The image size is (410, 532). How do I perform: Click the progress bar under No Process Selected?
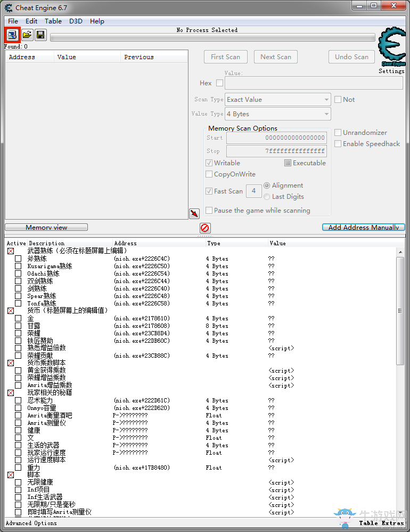[x=212, y=37]
